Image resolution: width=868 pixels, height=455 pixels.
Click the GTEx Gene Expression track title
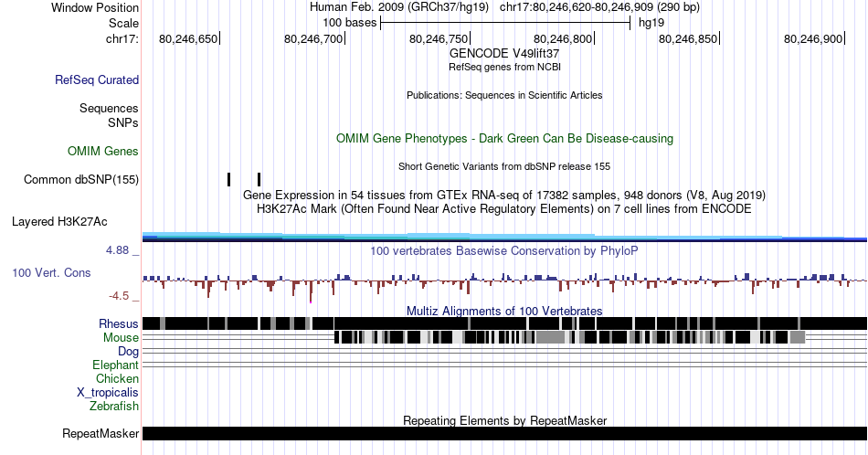click(504, 195)
